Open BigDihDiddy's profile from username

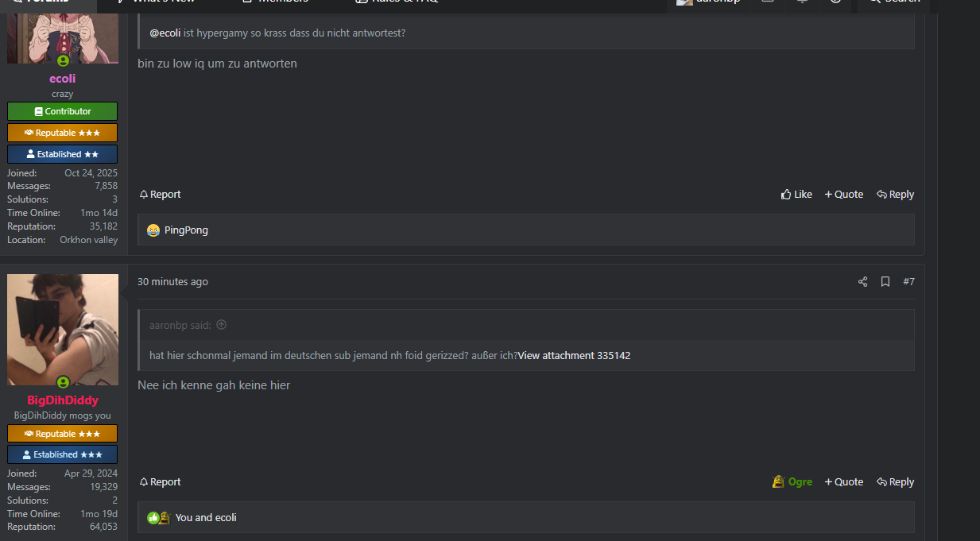click(x=63, y=400)
